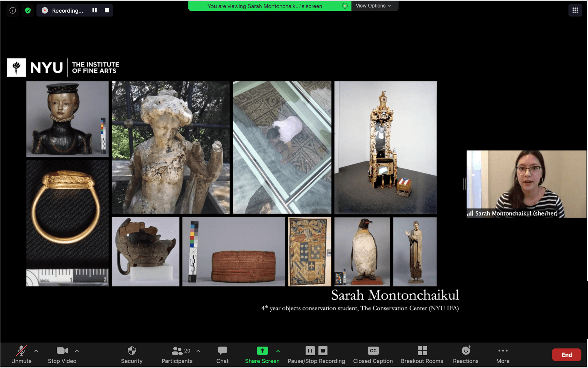Click the green encryption shield icon
The image size is (588, 368).
pyautogui.click(x=28, y=10)
